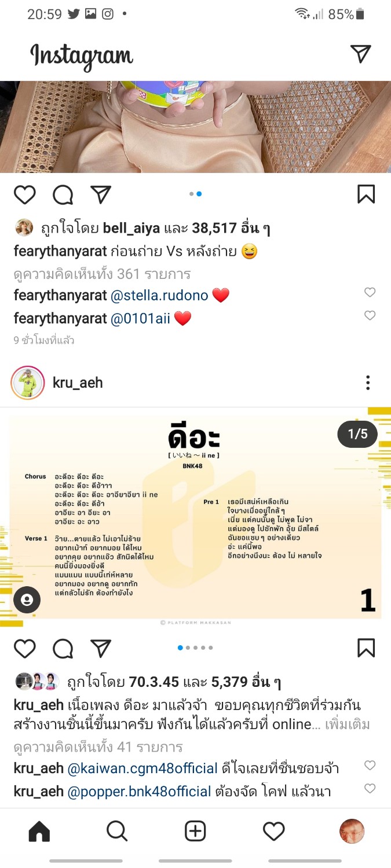Open the comment bubble on kru_aeh post

pyautogui.click(x=63, y=649)
